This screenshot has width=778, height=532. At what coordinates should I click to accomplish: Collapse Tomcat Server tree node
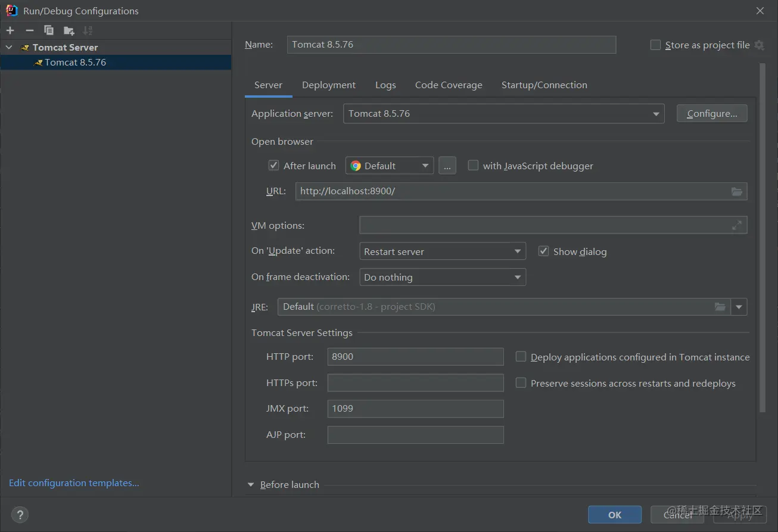tap(9, 47)
